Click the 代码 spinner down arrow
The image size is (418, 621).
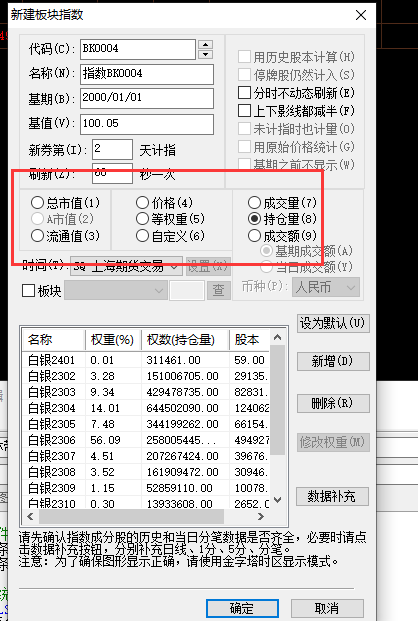205,54
